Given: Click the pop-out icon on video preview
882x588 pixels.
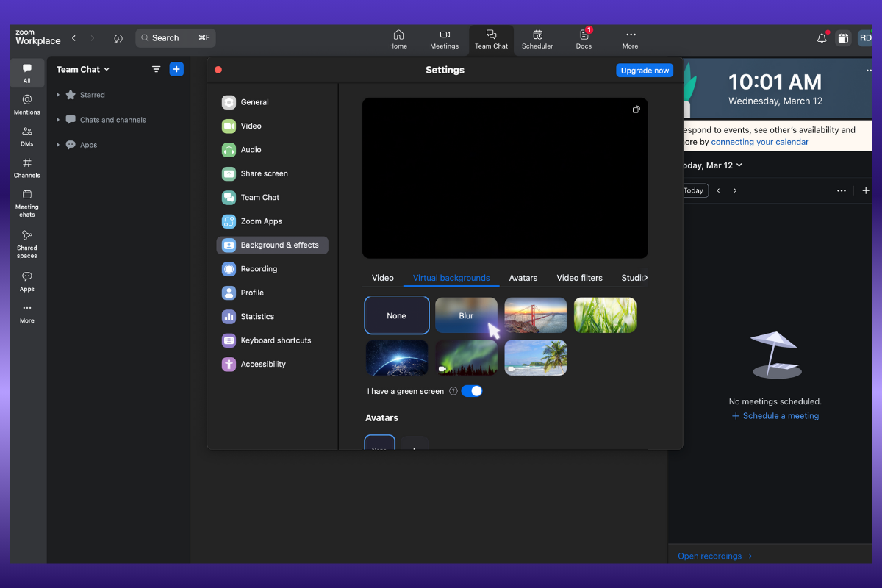Looking at the screenshot, I should pyautogui.click(x=636, y=110).
